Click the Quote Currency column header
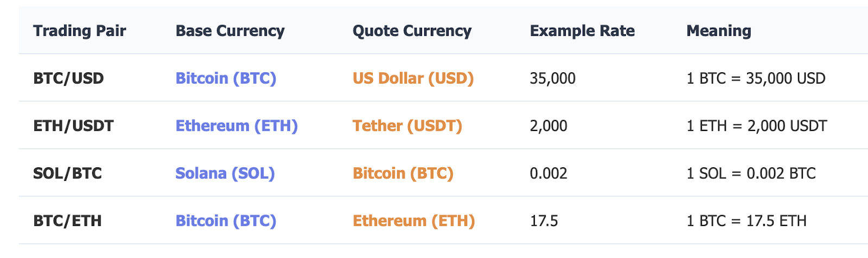 [x=412, y=31]
